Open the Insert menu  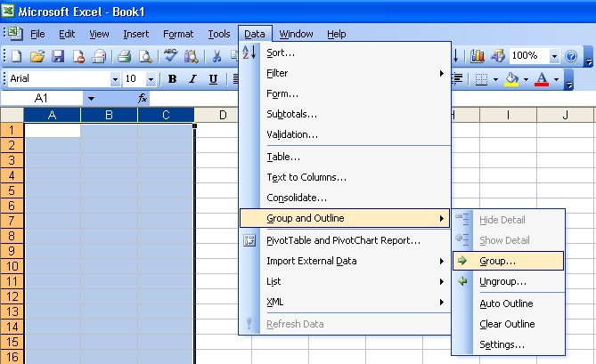[x=135, y=34]
